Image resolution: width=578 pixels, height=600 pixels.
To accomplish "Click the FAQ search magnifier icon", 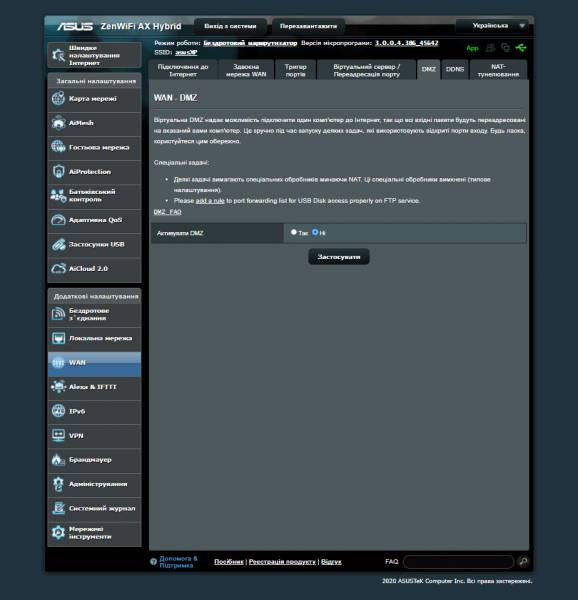I will coord(523,561).
